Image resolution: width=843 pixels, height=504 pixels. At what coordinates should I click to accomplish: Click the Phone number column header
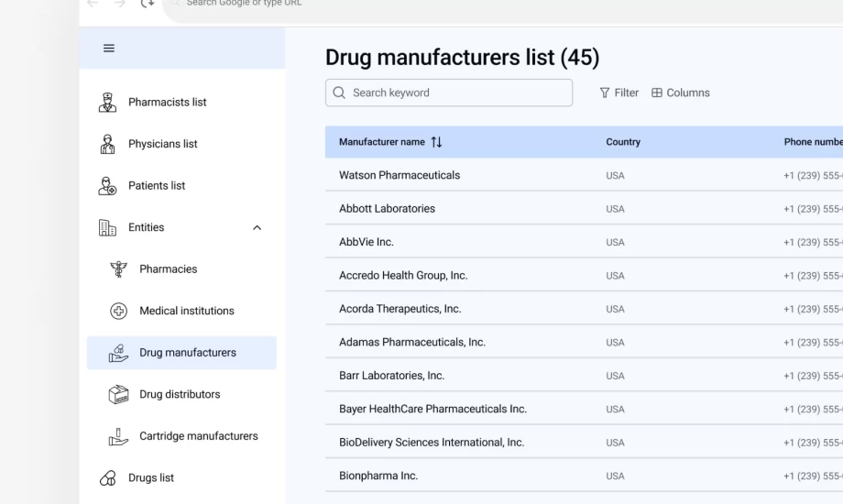point(813,142)
